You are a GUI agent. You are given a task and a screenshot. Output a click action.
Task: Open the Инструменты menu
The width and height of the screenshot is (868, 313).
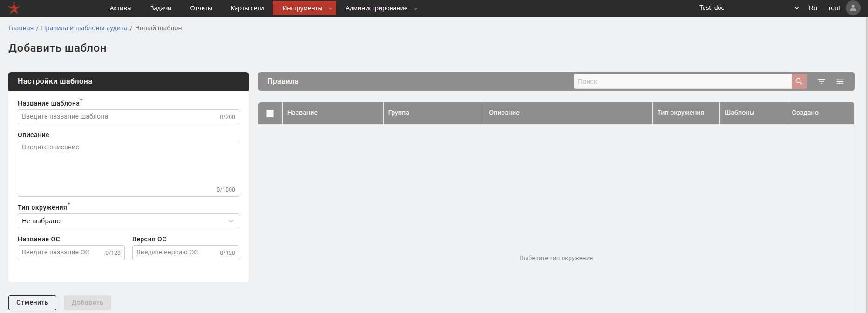[x=304, y=8]
